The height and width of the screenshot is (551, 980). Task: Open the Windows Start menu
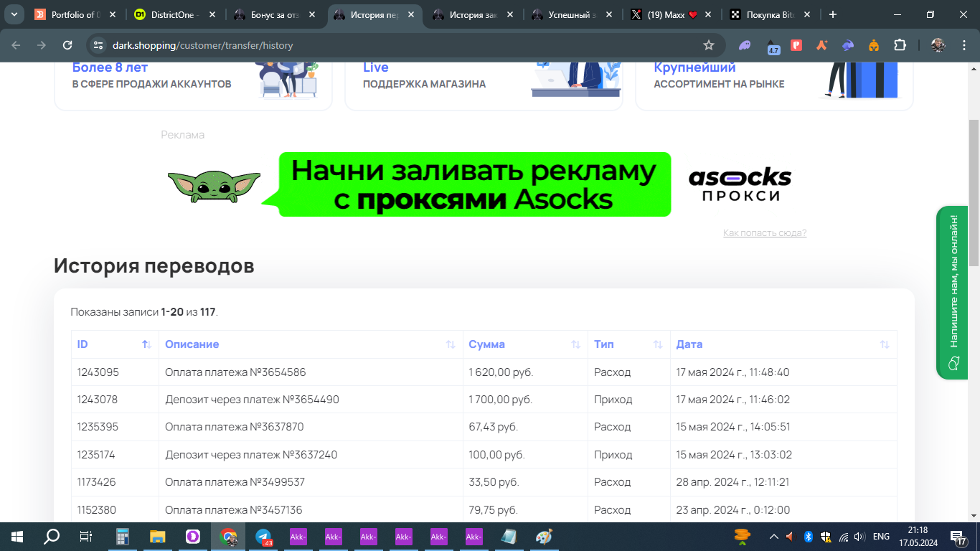click(x=17, y=537)
